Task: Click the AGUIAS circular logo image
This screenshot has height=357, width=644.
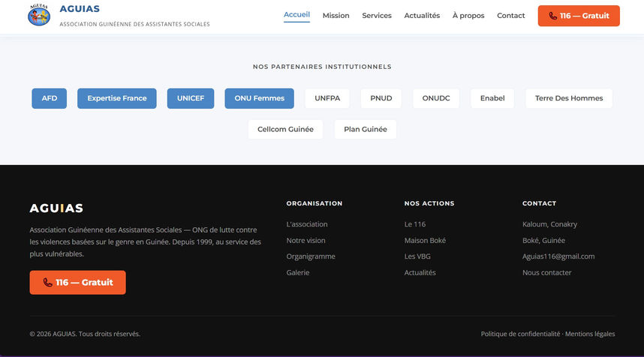Action: [x=39, y=15]
